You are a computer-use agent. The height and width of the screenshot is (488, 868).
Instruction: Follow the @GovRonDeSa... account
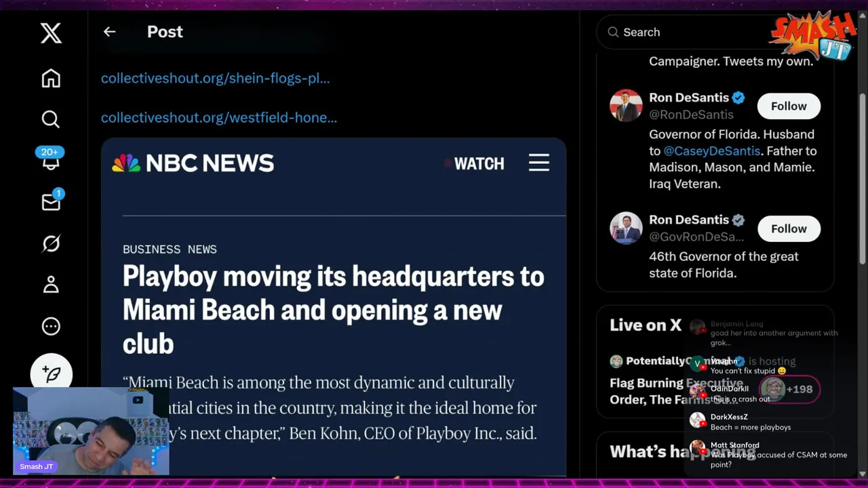[x=789, y=228]
